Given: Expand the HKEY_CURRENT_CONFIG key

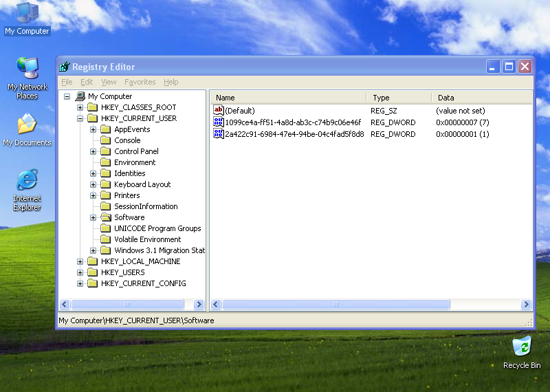Looking at the screenshot, I should point(80,283).
